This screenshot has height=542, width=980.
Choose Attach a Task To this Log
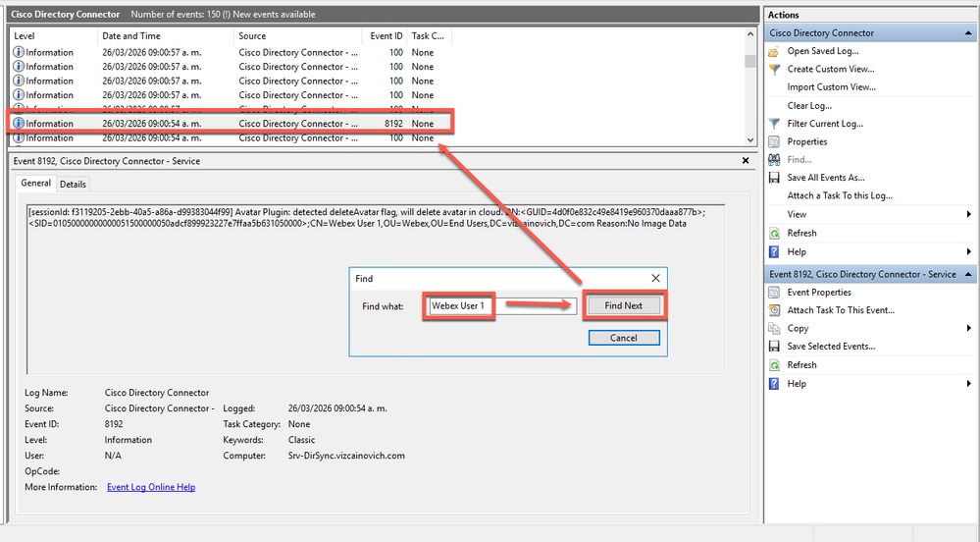[x=840, y=196]
